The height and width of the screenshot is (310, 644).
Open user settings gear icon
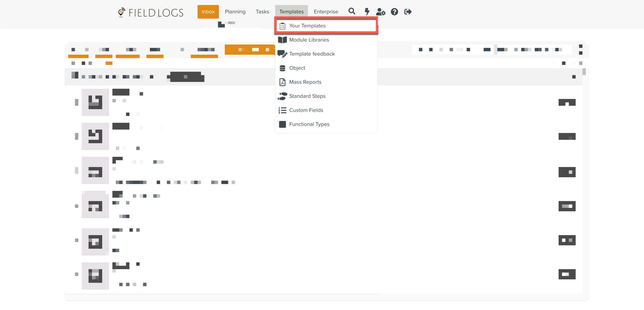tap(380, 12)
